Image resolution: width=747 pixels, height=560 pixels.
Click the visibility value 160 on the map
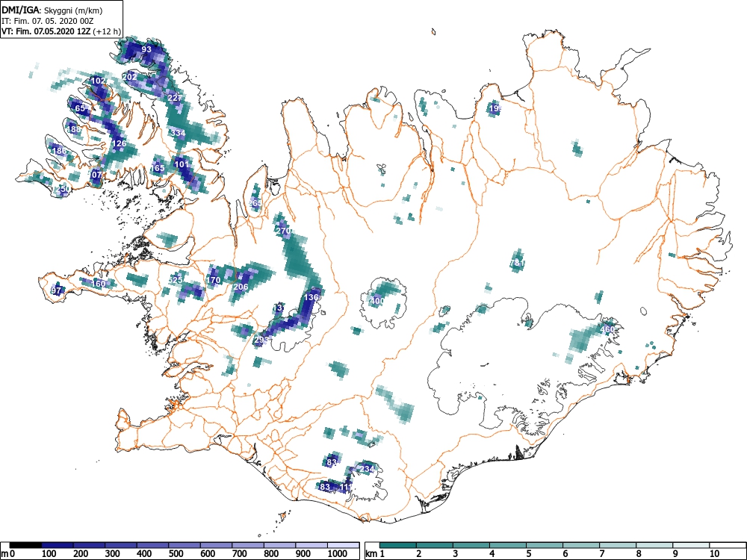tap(98, 284)
